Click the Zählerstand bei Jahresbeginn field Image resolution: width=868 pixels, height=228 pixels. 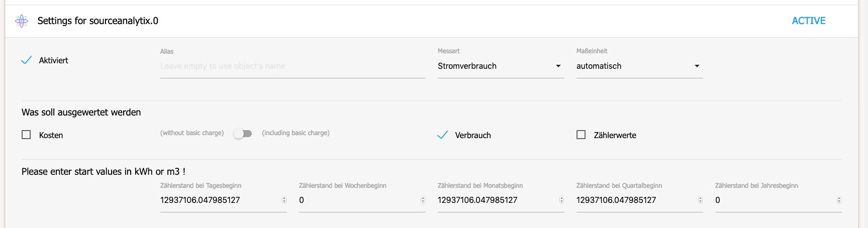coord(778,200)
